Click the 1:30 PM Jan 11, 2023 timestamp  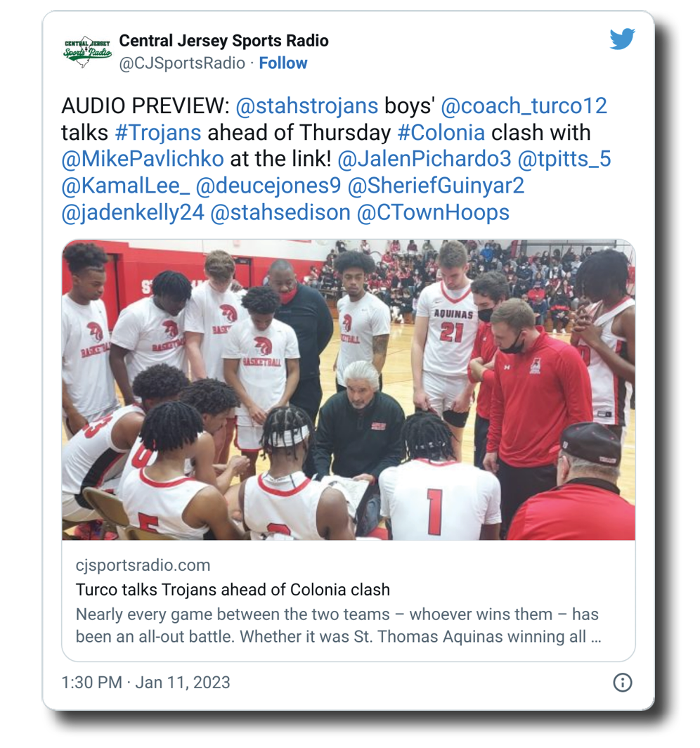click(x=145, y=682)
